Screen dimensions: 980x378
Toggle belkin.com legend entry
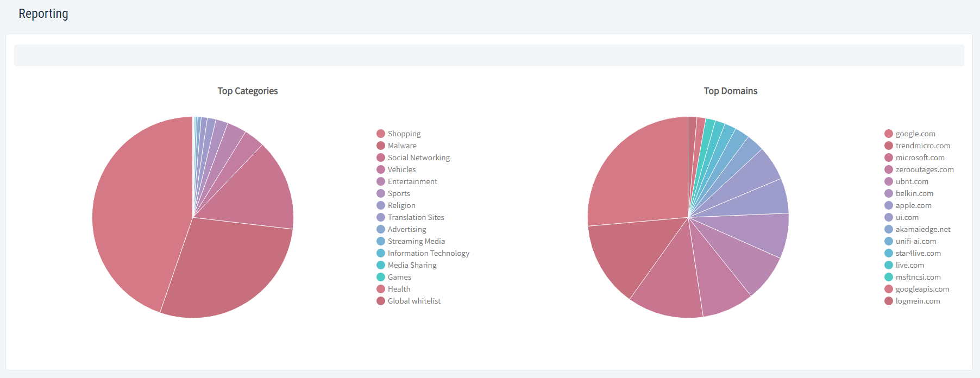(x=909, y=193)
